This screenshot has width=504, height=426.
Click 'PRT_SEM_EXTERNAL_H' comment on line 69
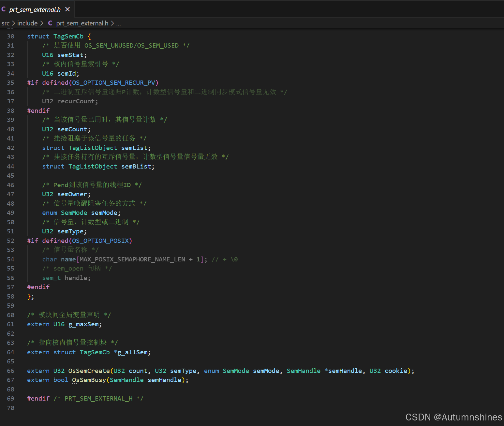pyautogui.click(x=98, y=399)
